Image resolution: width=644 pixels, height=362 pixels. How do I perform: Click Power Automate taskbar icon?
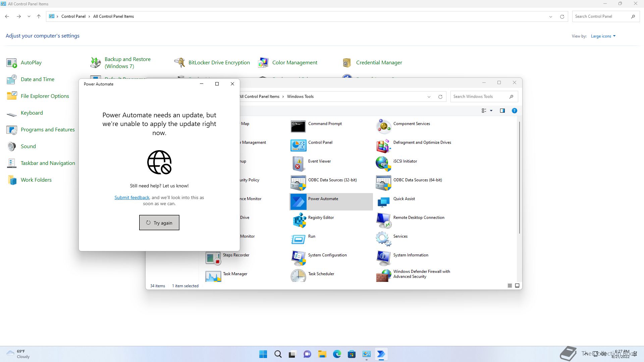point(381,354)
